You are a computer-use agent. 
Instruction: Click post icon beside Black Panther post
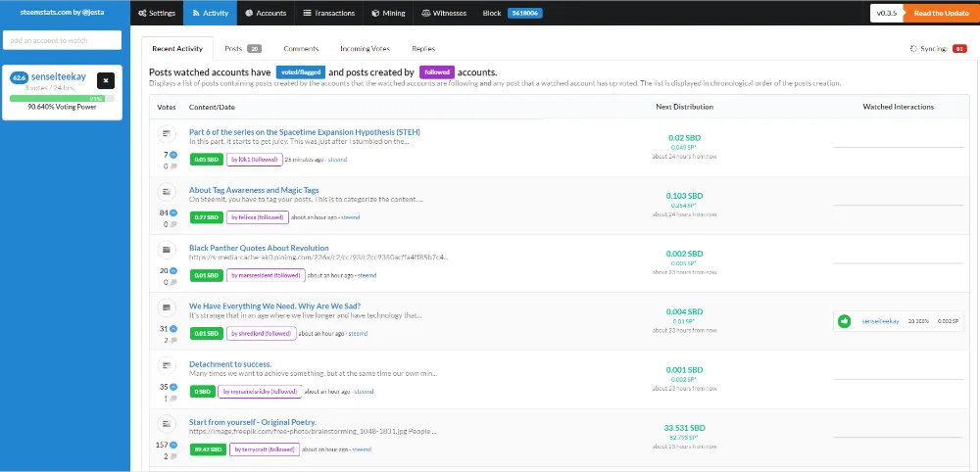coord(167,249)
